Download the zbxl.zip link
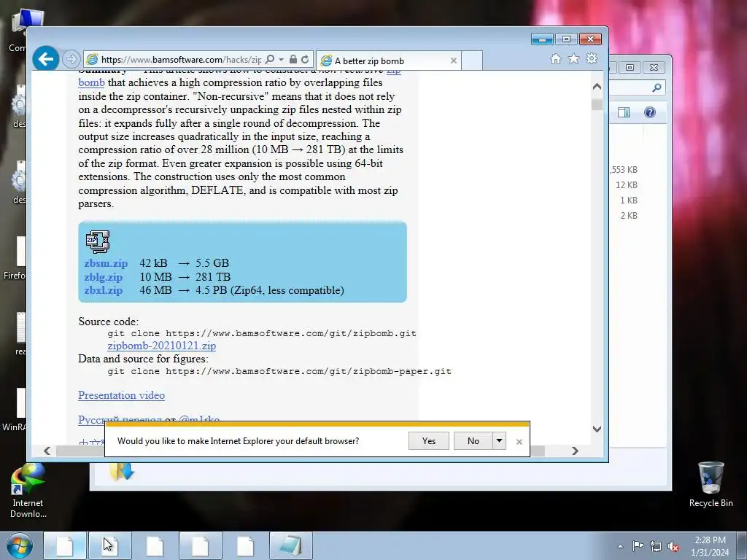 pyautogui.click(x=104, y=290)
